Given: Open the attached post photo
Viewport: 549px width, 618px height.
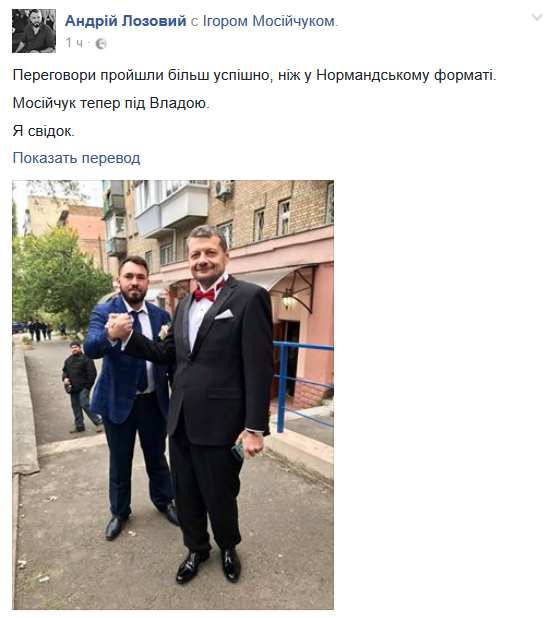Looking at the screenshot, I should 173,395.
